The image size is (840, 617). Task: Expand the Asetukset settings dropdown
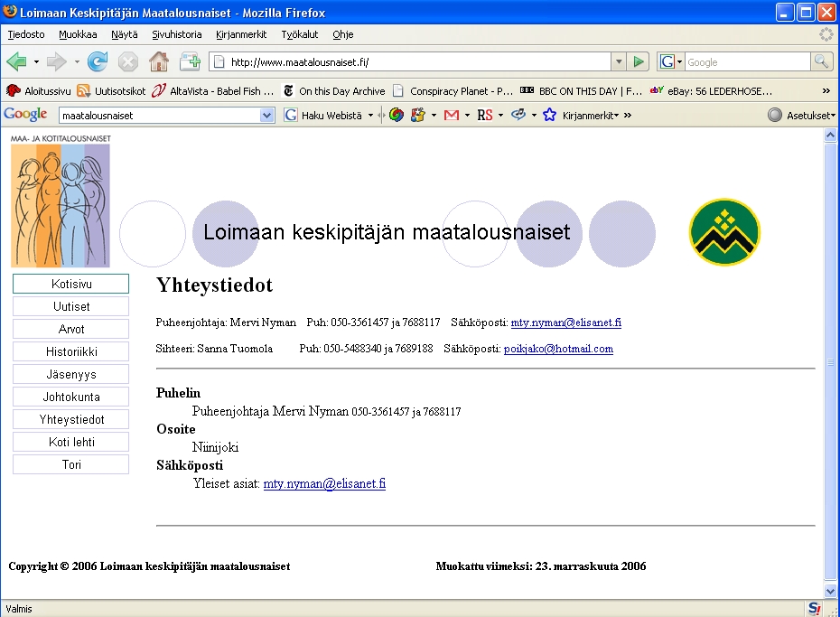point(801,116)
